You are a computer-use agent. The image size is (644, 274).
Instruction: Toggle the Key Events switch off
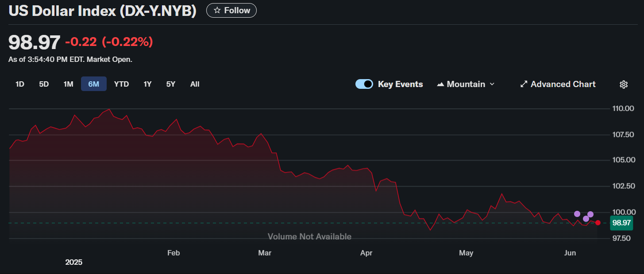(x=364, y=84)
